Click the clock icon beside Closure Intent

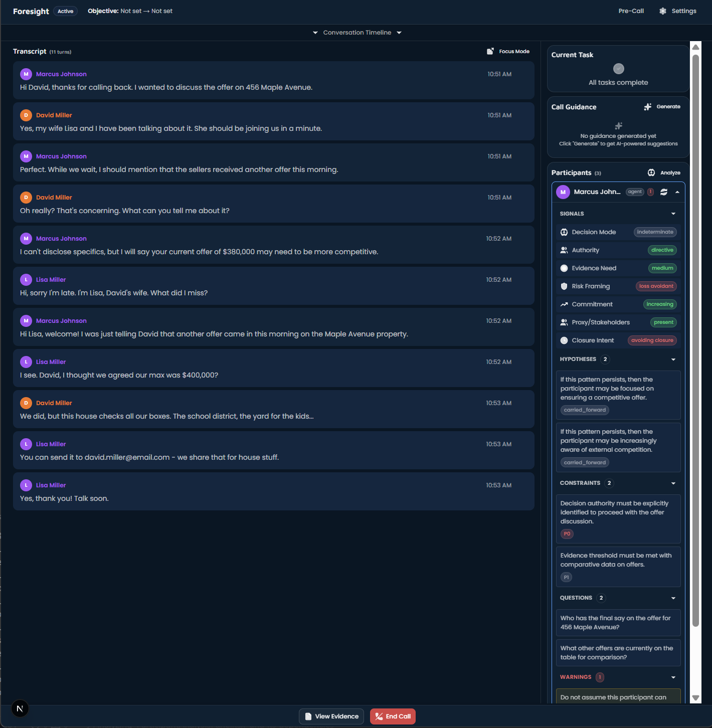pos(564,340)
